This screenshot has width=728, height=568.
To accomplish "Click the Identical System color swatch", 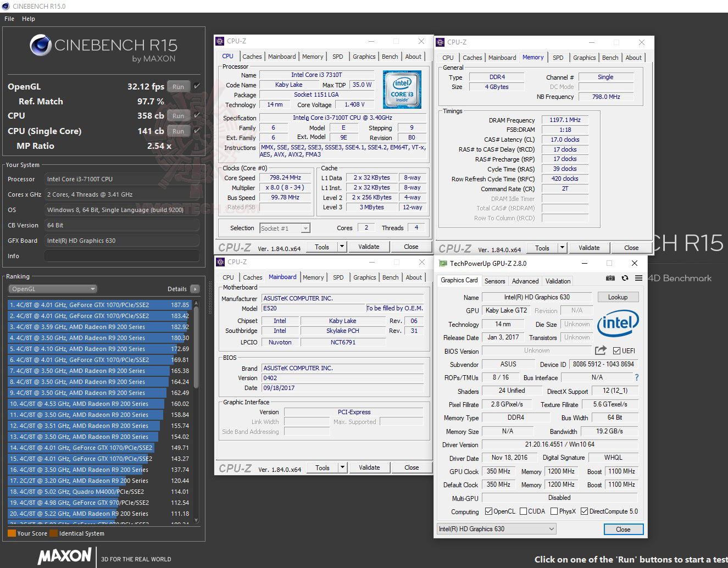I will pyautogui.click(x=53, y=533).
